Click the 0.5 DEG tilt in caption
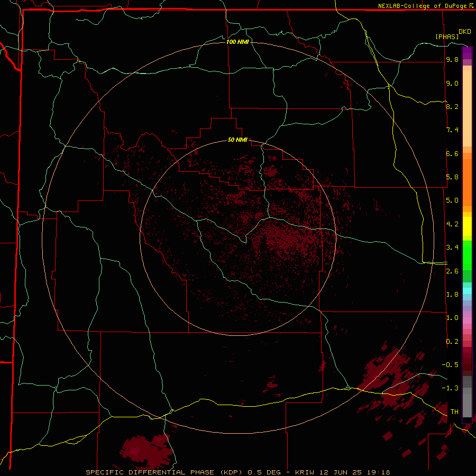Image resolution: width=476 pixels, height=476 pixels. tap(264, 472)
